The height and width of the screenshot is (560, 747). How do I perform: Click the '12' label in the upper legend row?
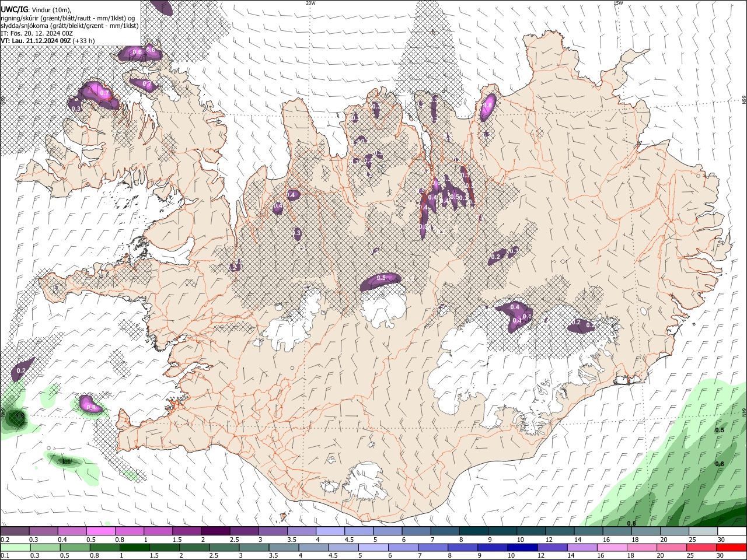click(x=549, y=540)
